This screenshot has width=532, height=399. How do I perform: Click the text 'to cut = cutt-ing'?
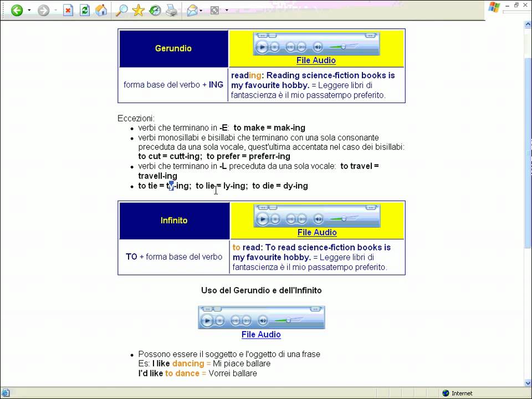pos(170,156)
